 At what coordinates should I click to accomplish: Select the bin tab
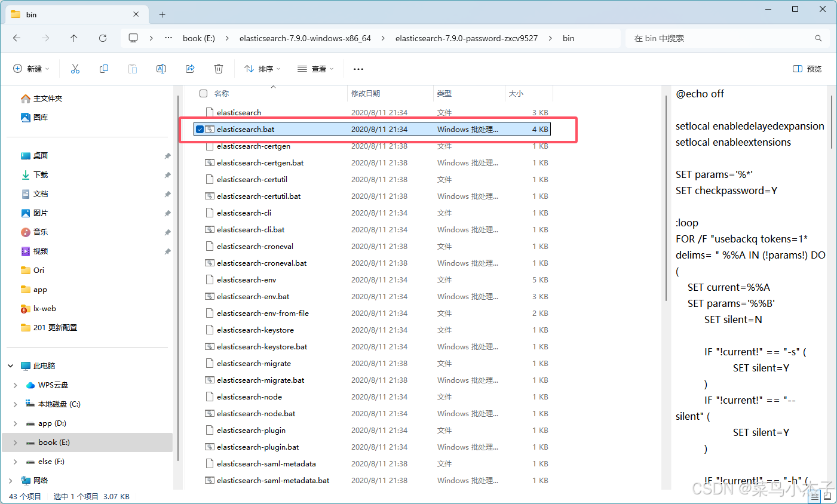click(x=75, y=14)
